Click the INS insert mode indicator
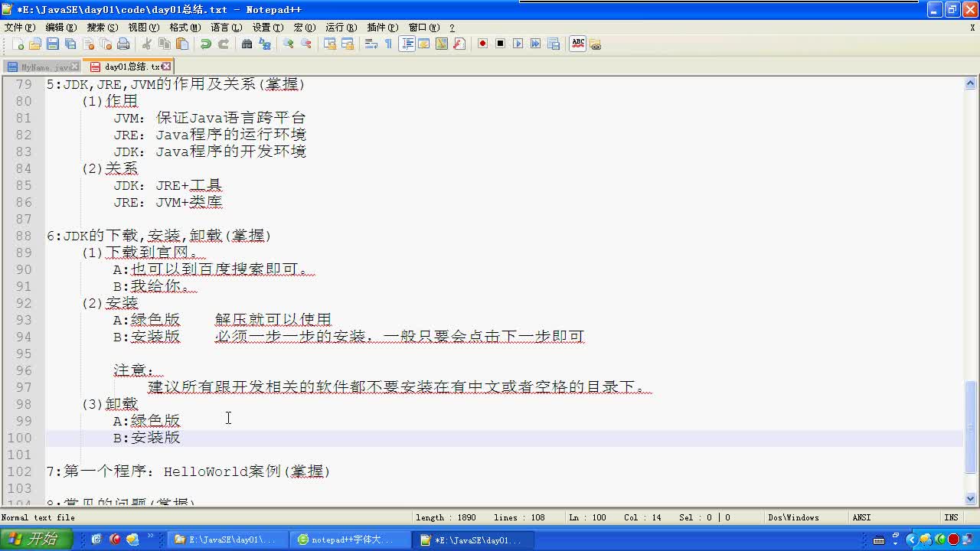 [x=951, y=517]
